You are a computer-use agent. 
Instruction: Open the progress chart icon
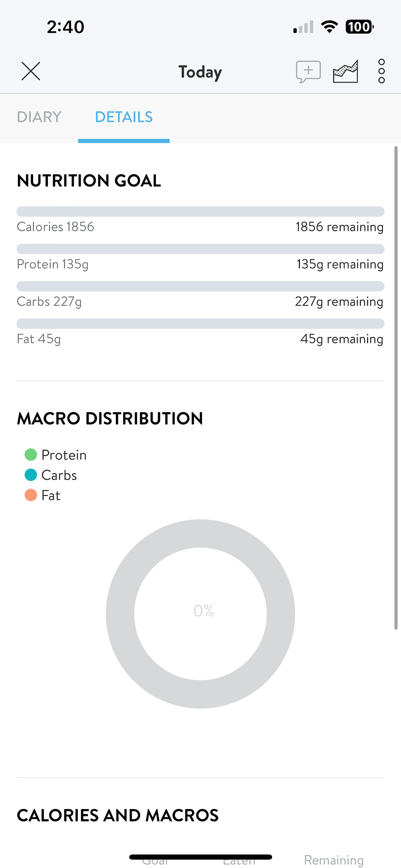[345, 72]
